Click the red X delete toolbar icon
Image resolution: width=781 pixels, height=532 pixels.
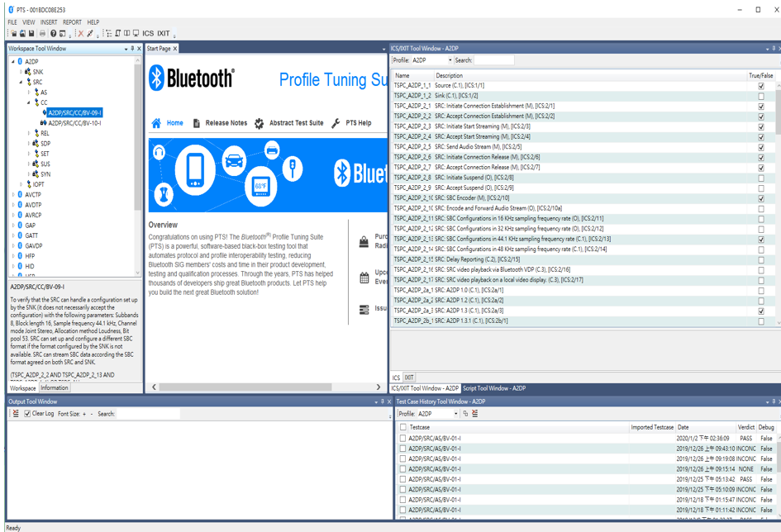[81, 33]
